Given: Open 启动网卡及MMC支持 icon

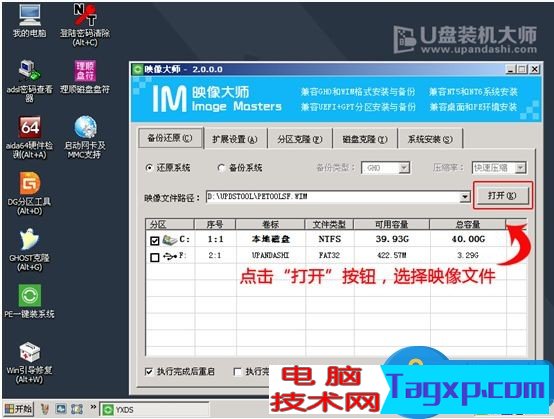Looking at the screenshot, I should (85, 137).
